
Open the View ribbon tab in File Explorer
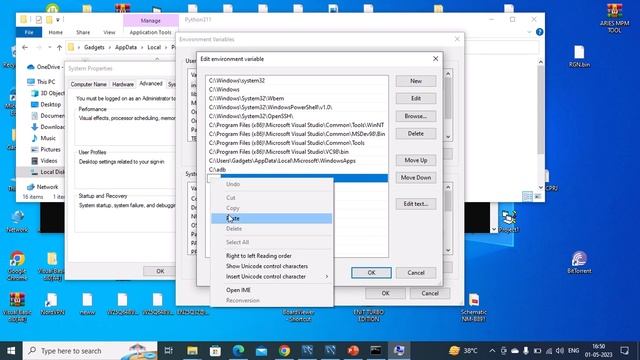[109, 32]
